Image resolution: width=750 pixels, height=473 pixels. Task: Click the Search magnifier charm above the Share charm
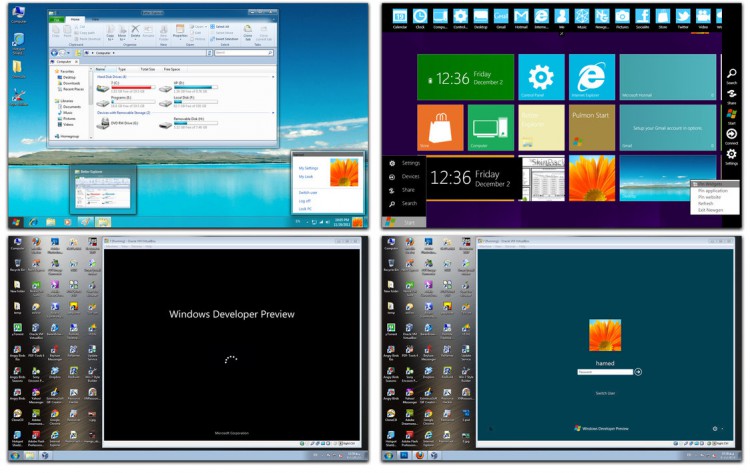click(732, 74)
